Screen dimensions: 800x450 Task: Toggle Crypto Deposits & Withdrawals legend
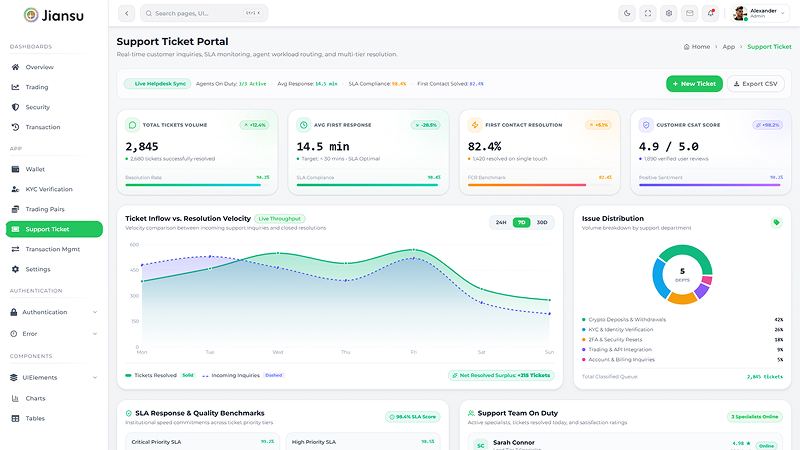pyautogui.click(x=623, y=319)
